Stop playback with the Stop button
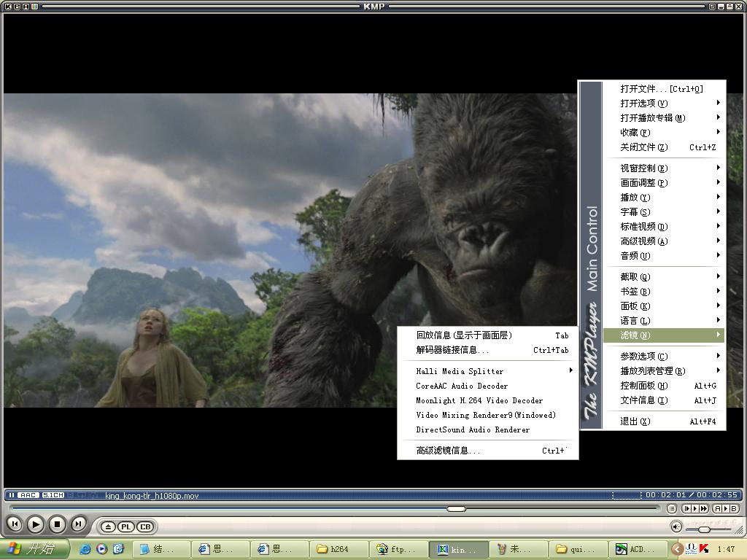Screen dimensions: 747x560 click(x=57, y=524)
